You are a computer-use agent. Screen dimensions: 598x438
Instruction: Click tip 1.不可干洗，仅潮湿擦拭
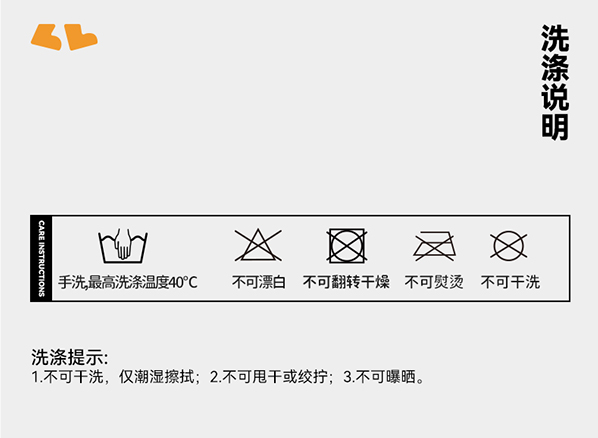113,377
